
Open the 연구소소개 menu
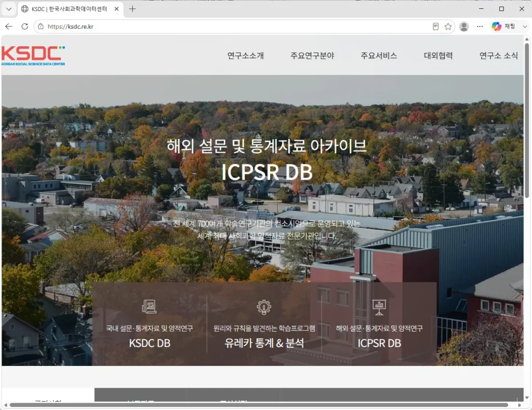[245, 56]
